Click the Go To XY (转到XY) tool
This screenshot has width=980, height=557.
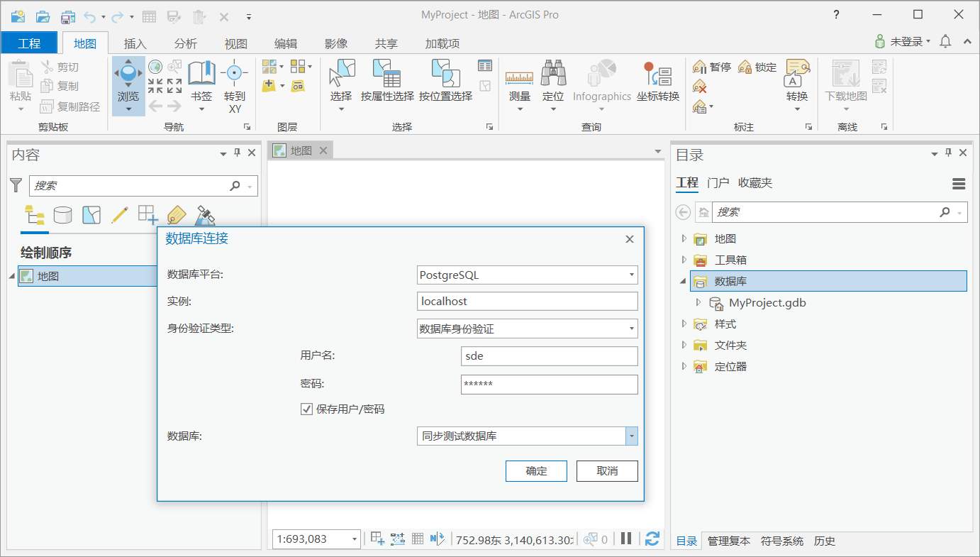pyautogui.click(x=235, y=87)
